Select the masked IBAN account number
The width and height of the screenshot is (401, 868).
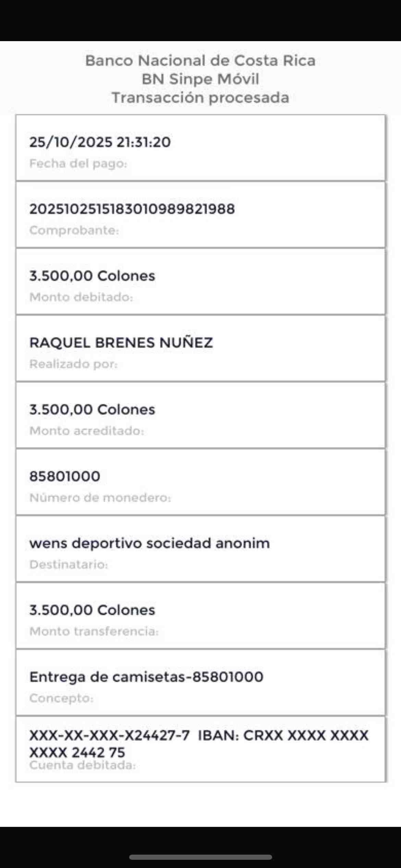(x=199, y=743)
